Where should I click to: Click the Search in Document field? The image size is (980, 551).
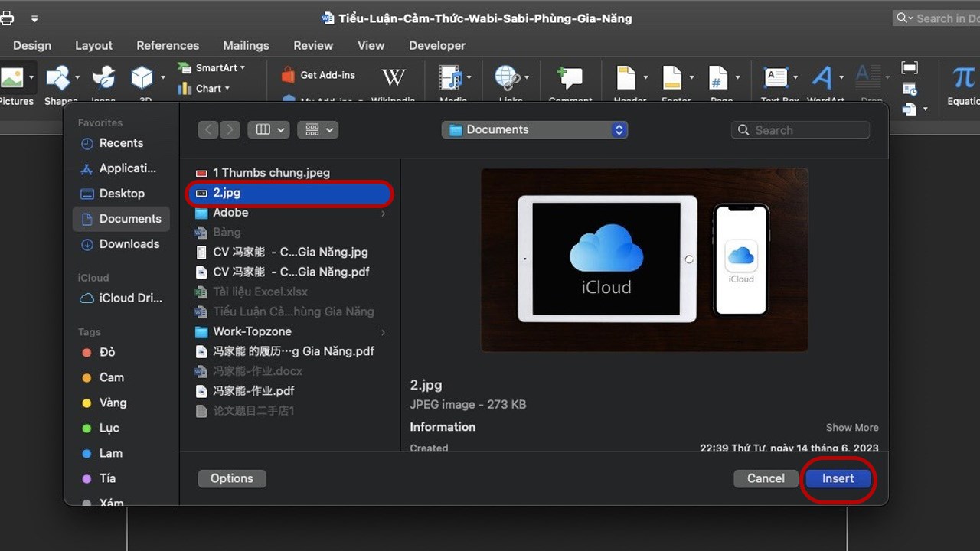pos(936,18)
